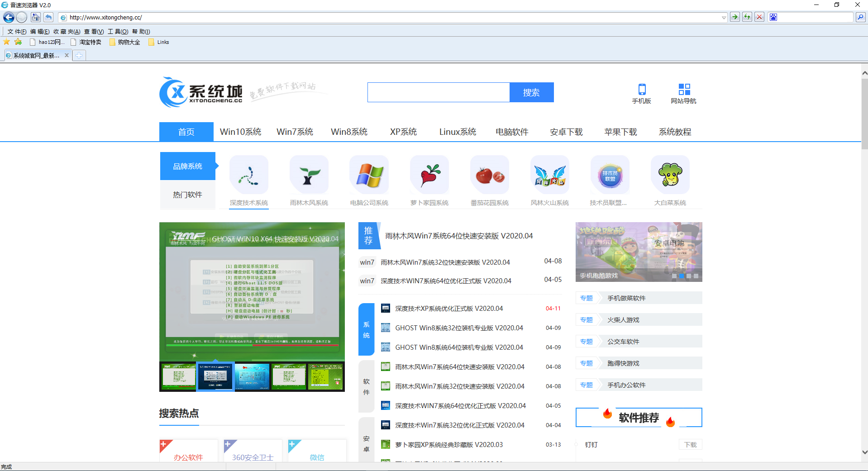Screen dimensions: 868x471
Task: Open the 编辑(E) menu
Action: click(40, 32)
